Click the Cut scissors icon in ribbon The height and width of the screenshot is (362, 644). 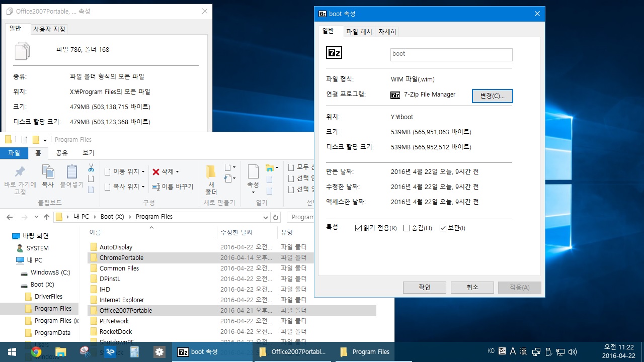click(x=91, y=167)
